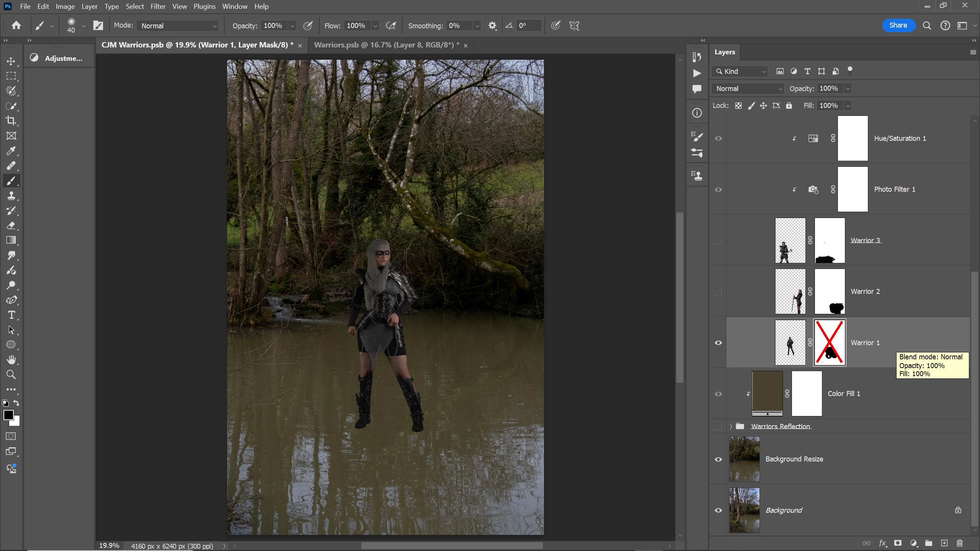Click the black foreground color swatch
The width and height of the screenshot is (980, 551).
pos(8,415)
